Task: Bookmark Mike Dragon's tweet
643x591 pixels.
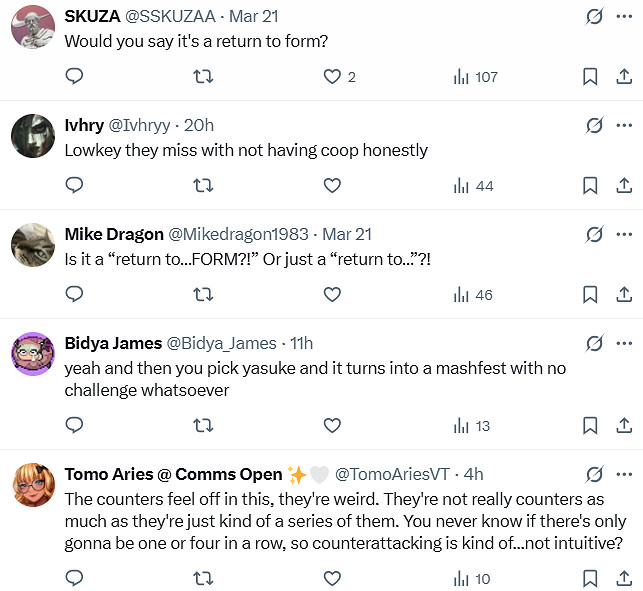Action: [590, 294]
